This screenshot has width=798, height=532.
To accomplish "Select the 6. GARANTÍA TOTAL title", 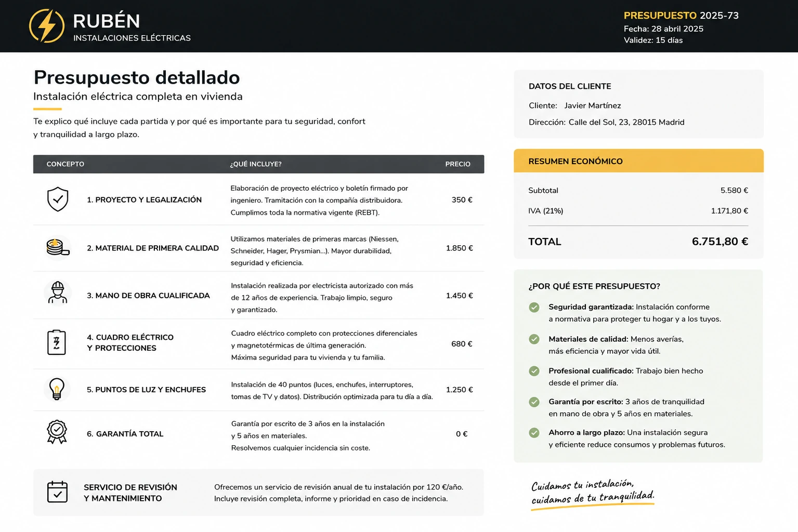I will click(x=125, y=434).
